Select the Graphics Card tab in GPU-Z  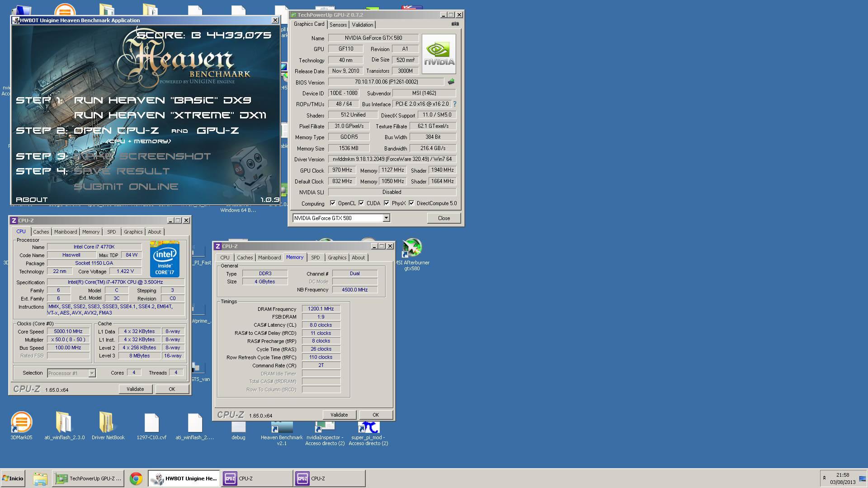[x=309, y=24]
